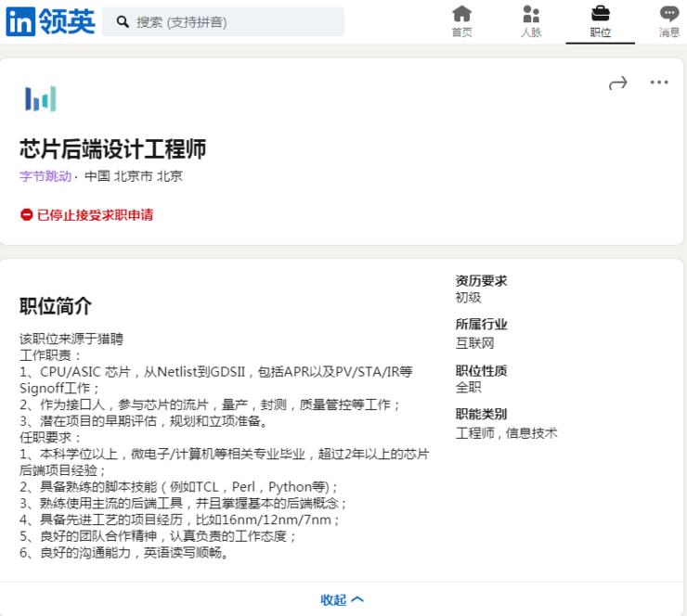Click the line about 良好的团队合作精神
Viewport: 687px width, 616px height.
point(158,536)
